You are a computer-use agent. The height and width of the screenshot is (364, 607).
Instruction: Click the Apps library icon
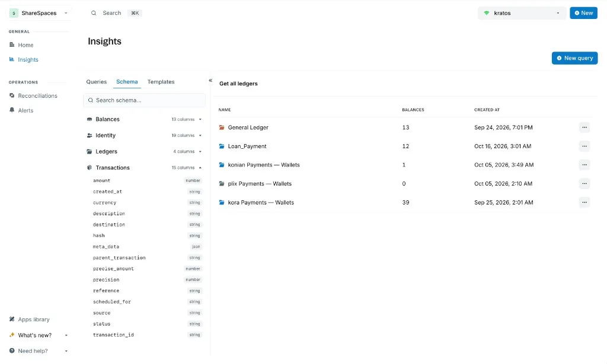(x=12, y=320)
